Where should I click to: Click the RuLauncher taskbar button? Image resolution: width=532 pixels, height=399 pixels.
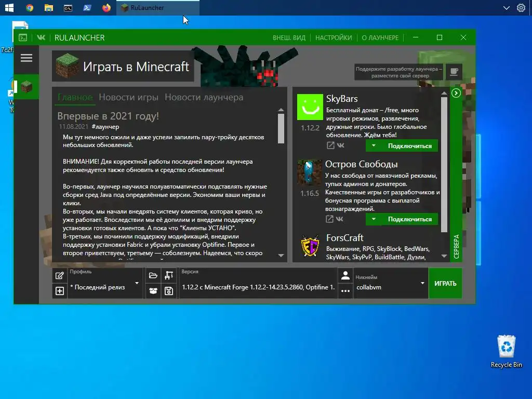coord(158,7)
